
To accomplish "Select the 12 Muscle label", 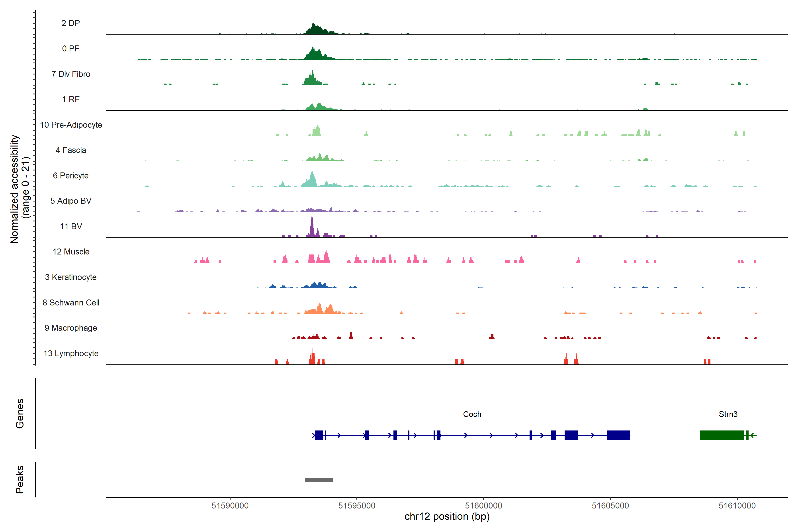I will 71,252.
